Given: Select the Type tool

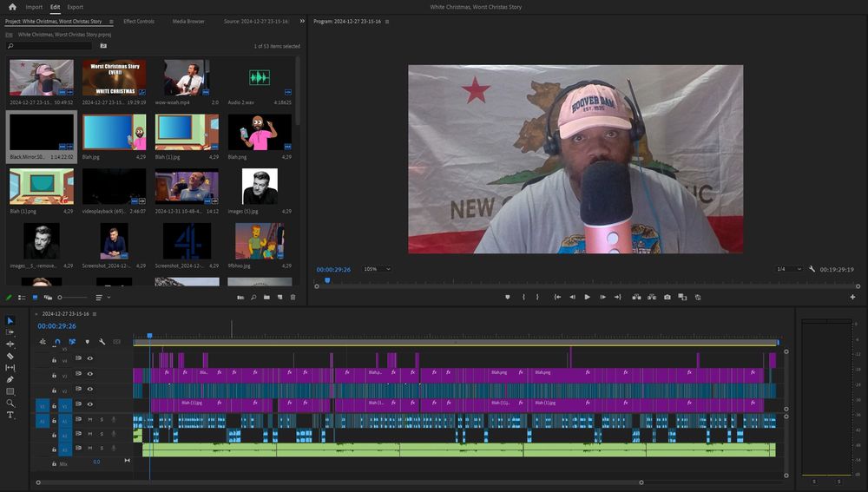Looking at the screenshot, I should point(10,415).
